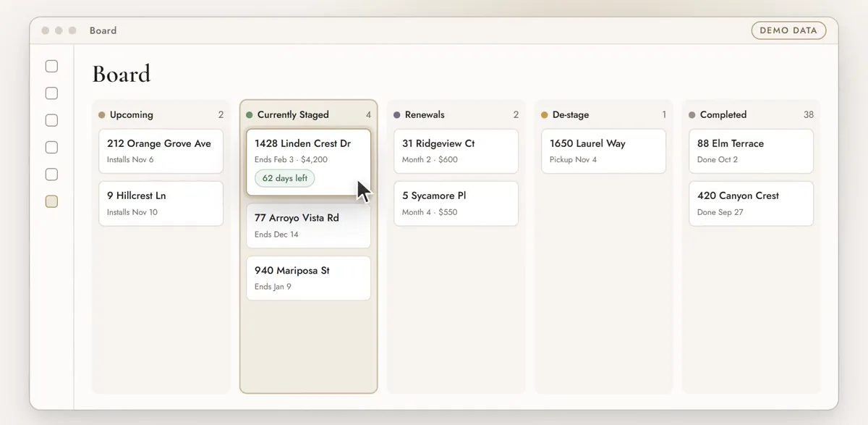Open the second sidebar square icon

click(51, 93)
